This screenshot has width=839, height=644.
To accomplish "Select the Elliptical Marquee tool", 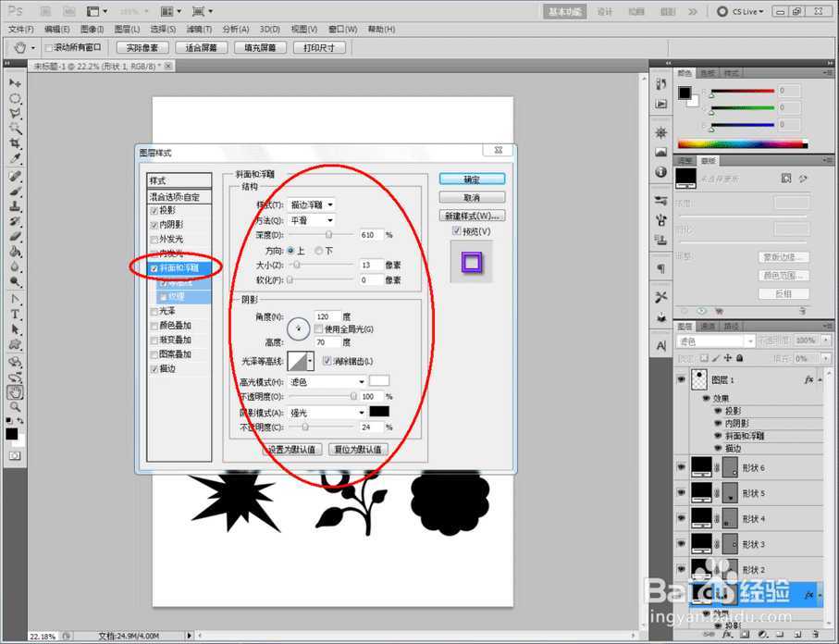I will [16, 98].
